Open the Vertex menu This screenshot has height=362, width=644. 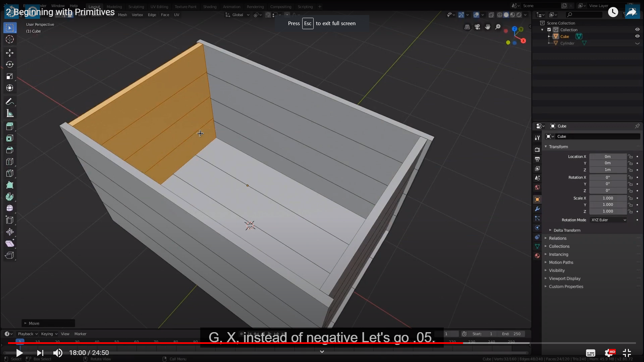[137, 15]
